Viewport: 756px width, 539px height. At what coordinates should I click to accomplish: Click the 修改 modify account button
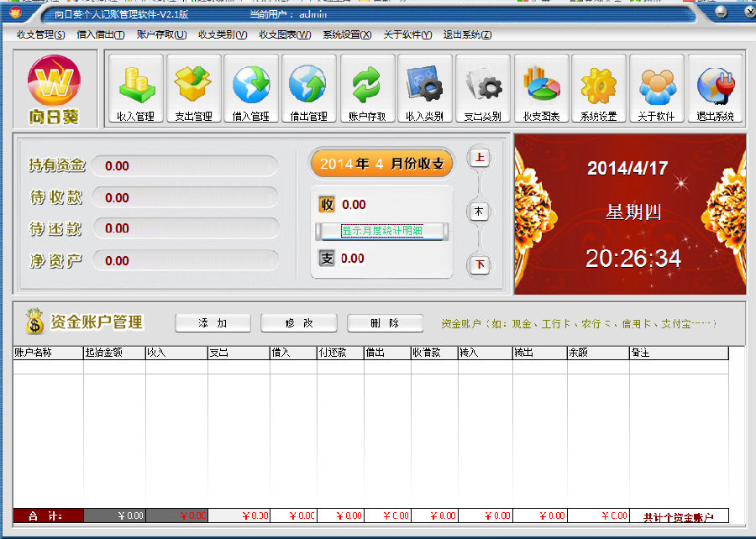298,323
